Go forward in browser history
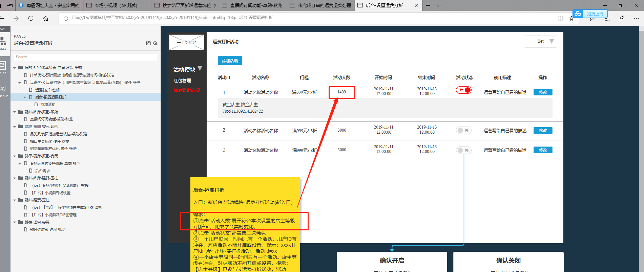 [16, 18]
